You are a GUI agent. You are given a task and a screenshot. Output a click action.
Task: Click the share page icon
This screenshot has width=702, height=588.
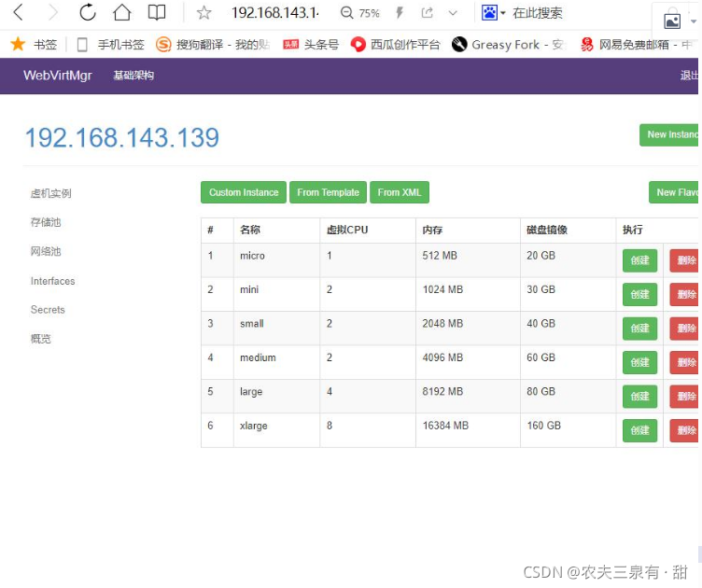pos(428,12)
